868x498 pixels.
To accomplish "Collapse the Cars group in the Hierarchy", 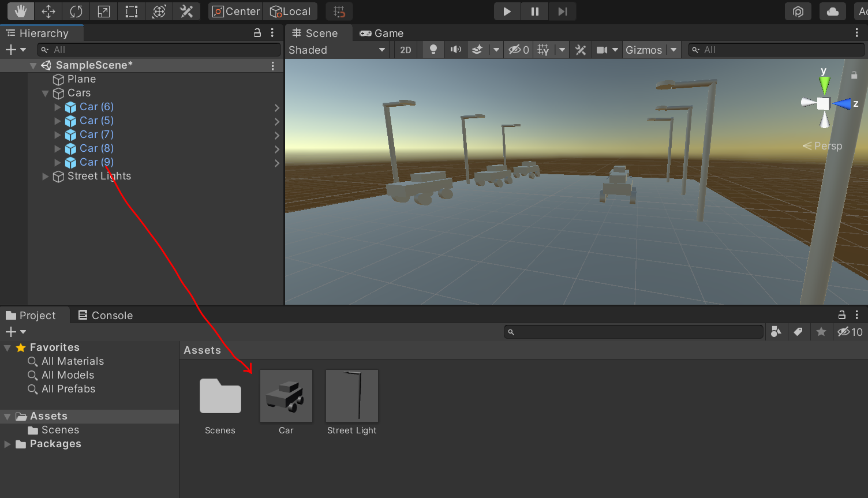I will [45, 93].
